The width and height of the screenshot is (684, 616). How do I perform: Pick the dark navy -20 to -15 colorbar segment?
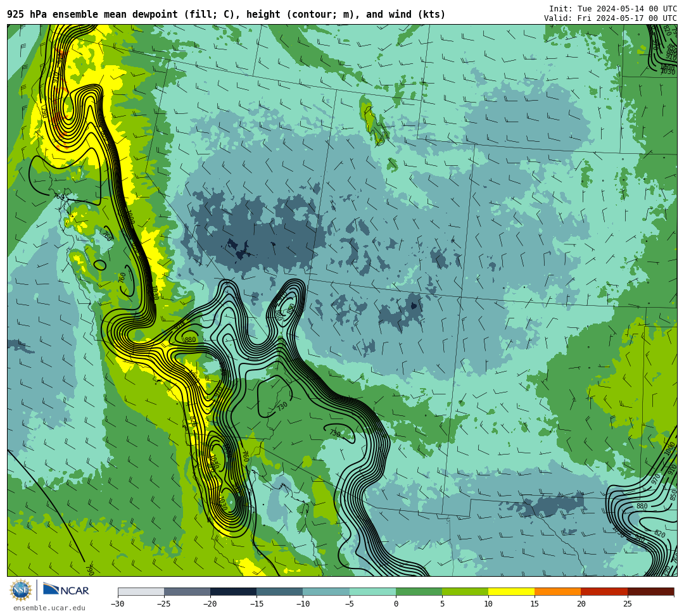coord(233,591)
